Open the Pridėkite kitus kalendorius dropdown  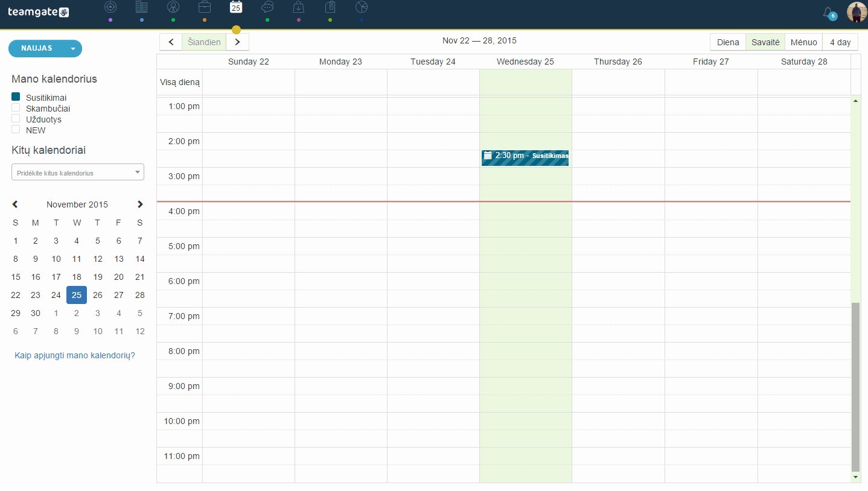(78, 172)
